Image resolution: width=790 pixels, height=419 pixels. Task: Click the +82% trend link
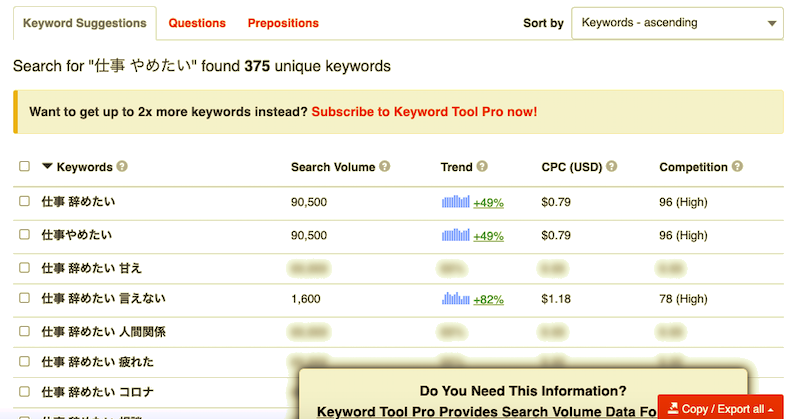pyautogui.click(x=488, y=299)
